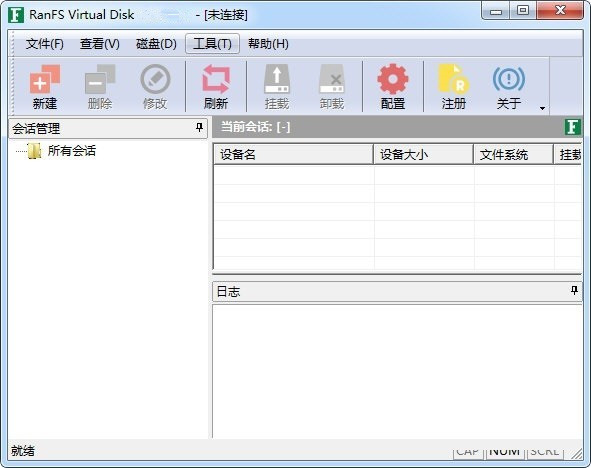Click the RanFS title bar app icon
The width and height of the screenshot is (591, 468).
pyautogui.click(x=16, y=15)
